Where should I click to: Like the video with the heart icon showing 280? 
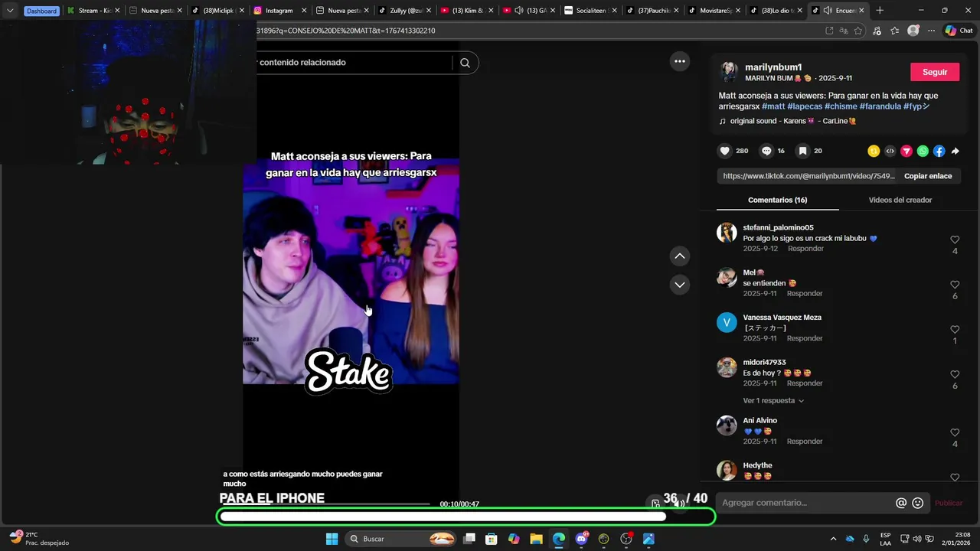[x=724, y=151]
